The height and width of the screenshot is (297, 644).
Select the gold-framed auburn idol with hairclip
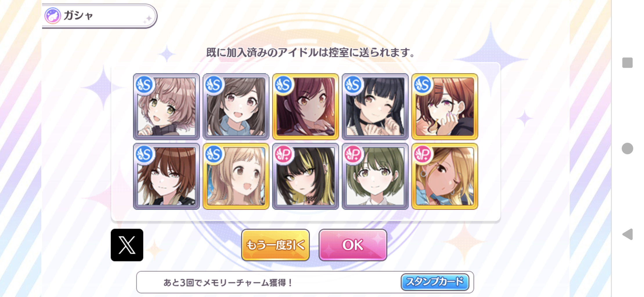[445, 106]
